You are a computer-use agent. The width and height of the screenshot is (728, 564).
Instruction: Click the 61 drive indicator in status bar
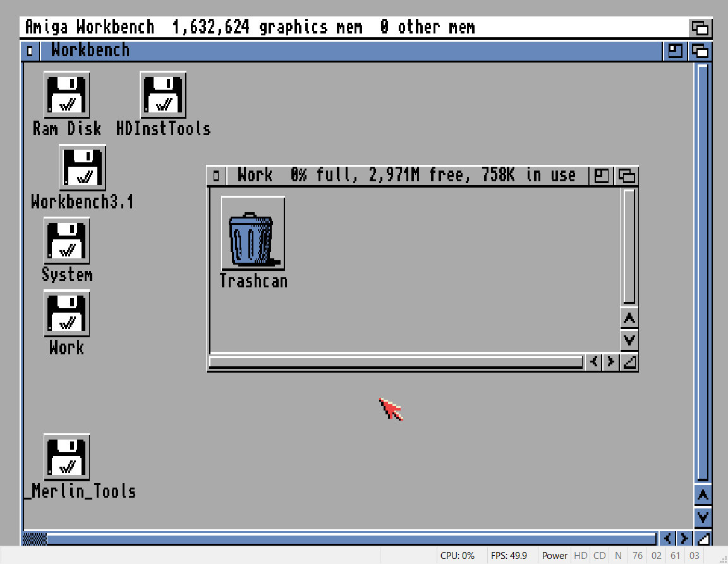(675, 556)
